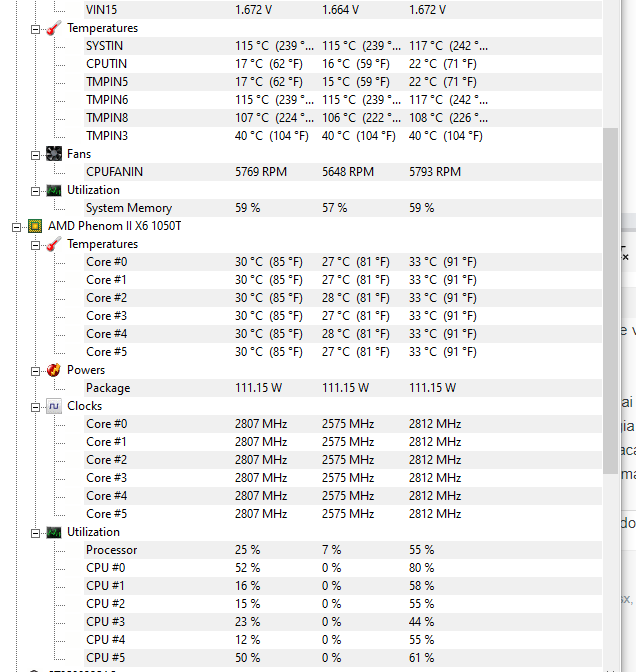Select the TMPIN3 sensor label
Image resolution: width=636 pixels, height=672 pixels.
(107, 136)
